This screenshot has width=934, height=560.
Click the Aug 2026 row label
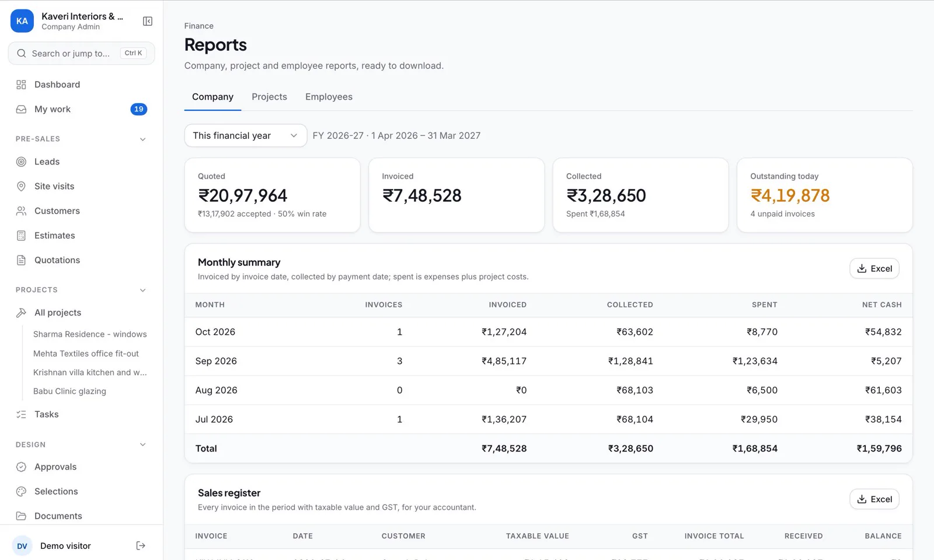pos(216,390)
